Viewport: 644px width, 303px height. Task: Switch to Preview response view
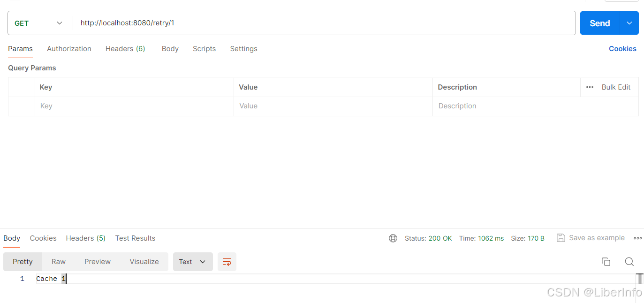pos(97,262)
